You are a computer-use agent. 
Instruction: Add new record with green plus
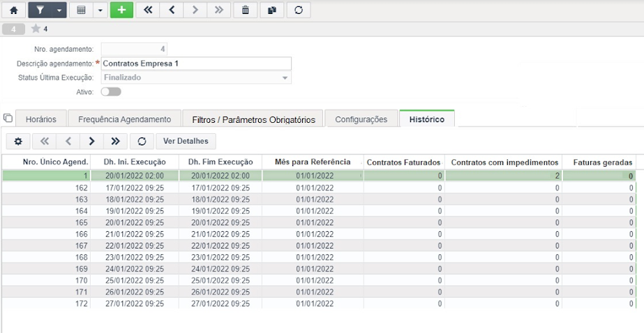click(121, 10)
